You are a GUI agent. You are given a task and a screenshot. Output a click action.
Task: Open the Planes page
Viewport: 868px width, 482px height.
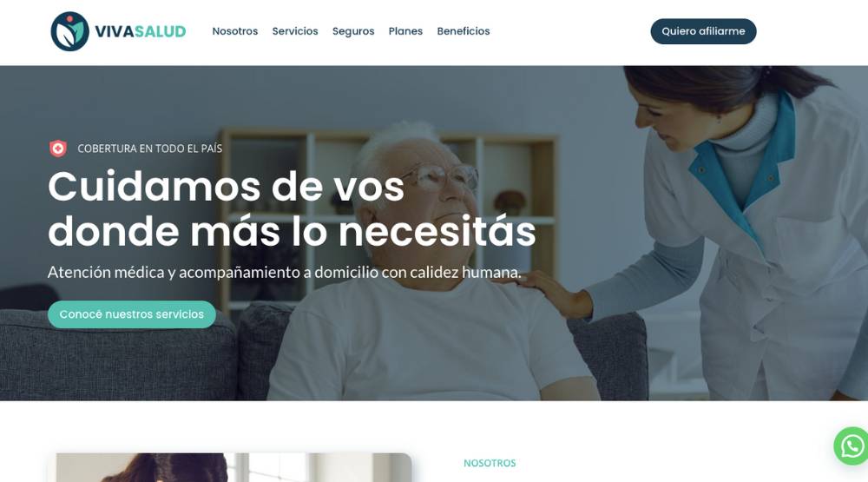click(x=405, y=31)
